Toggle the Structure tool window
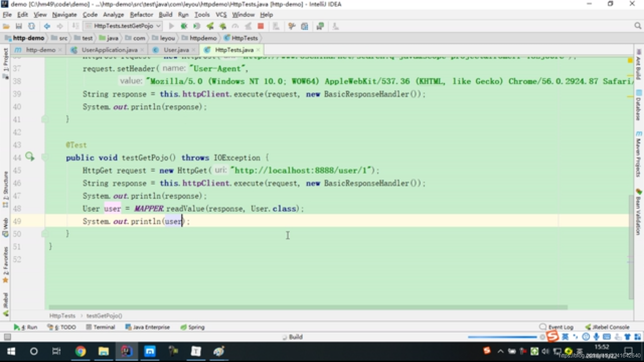644x362 pixels. 5,189
